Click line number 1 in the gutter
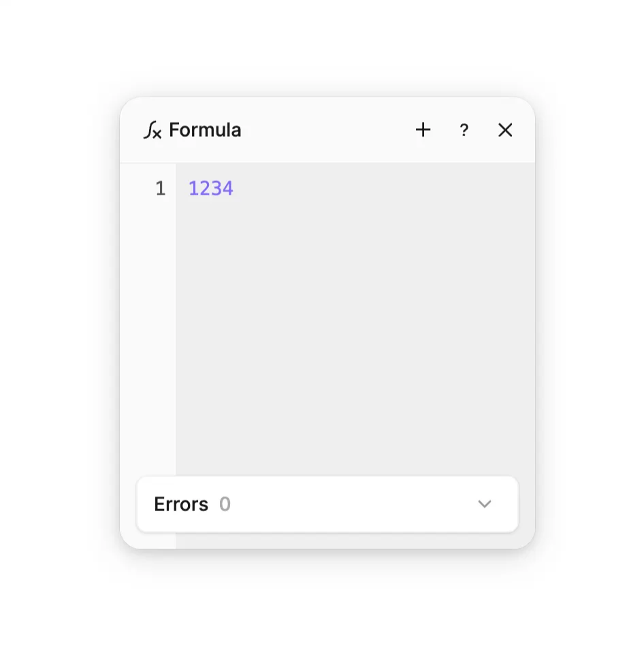Screen dimensions: 644x648 coord(161,189)
